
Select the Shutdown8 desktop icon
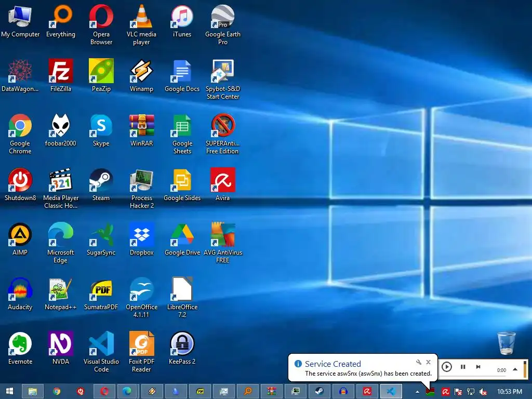point(20,184)
